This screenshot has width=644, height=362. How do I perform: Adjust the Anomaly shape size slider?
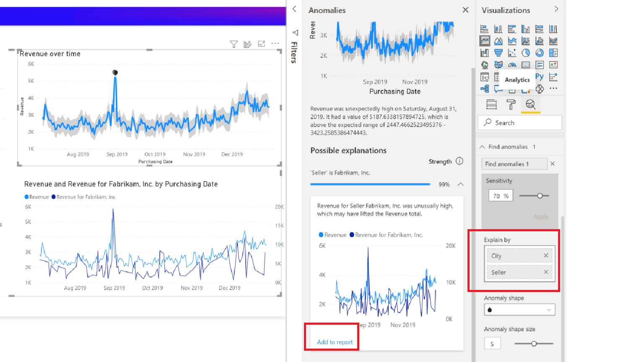534,344
